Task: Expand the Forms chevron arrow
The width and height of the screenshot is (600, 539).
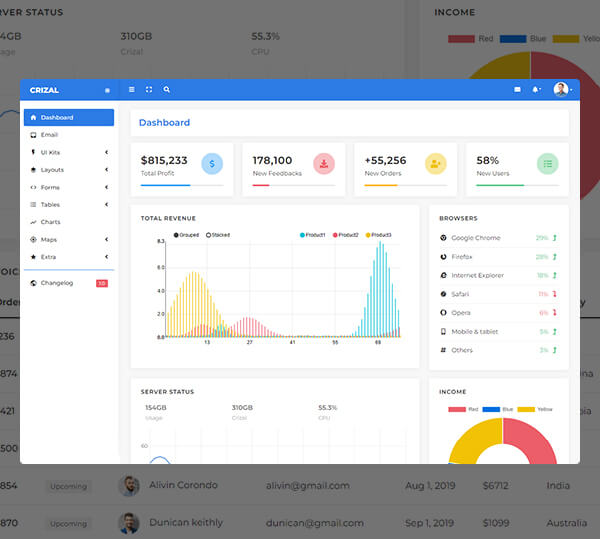Action: click(107, 187)
